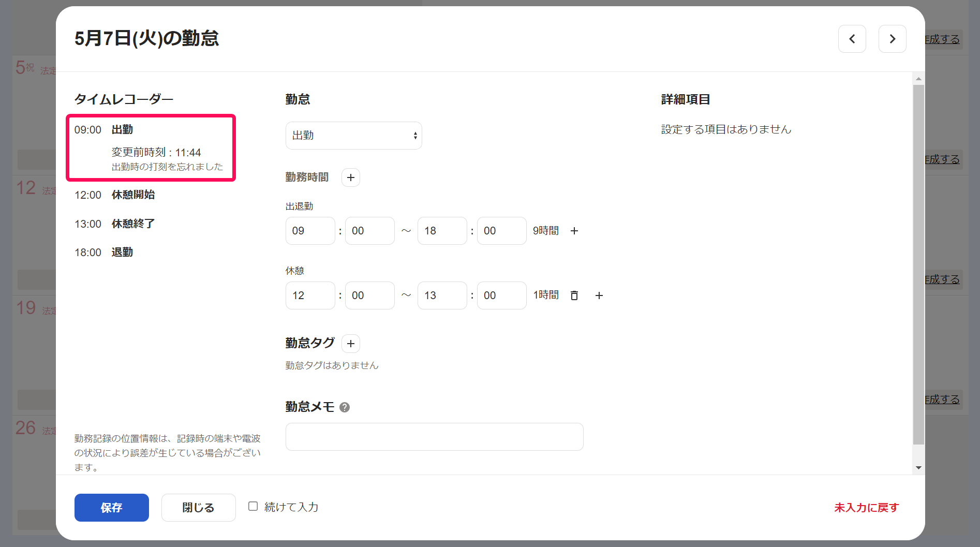Edit the clock-out minute field
Image resolution: width=980 pixels, height=547 pixels.
pyautogui.click(x=502, y=231)
